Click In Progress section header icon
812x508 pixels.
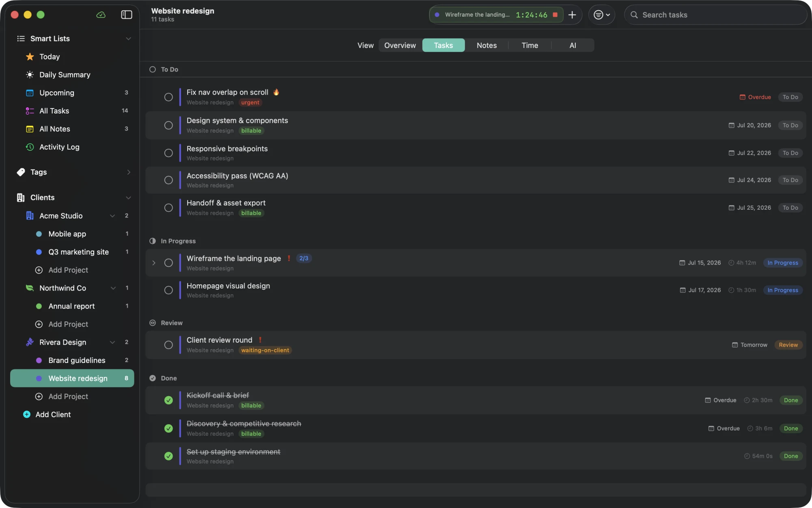click(x=153, y=241)
